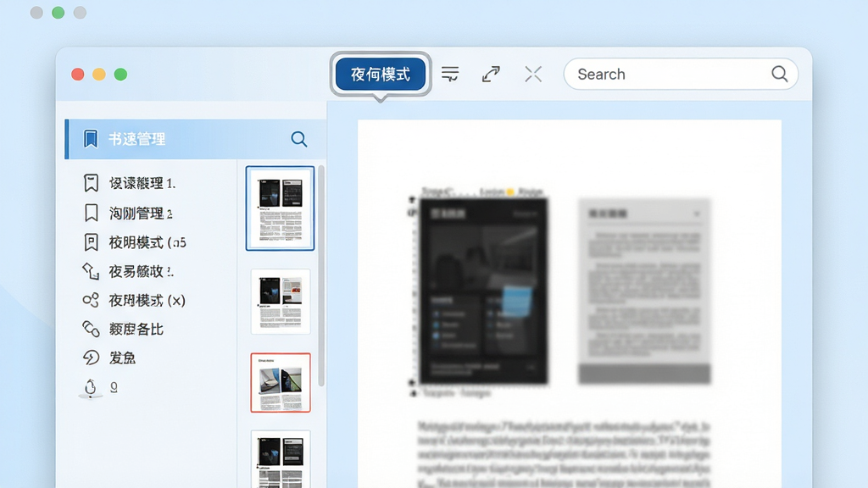
Task: Select the first highlighted page thumbnail
Action: click(280, 208)
